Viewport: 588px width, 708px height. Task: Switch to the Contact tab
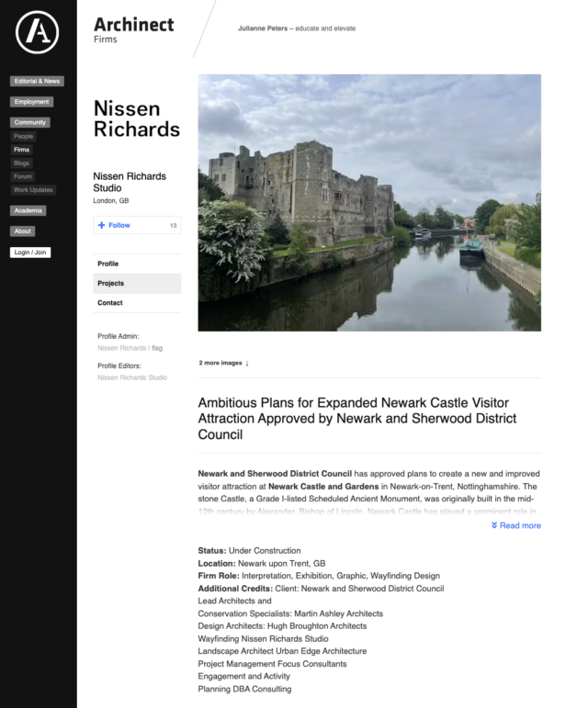(110, 303)
